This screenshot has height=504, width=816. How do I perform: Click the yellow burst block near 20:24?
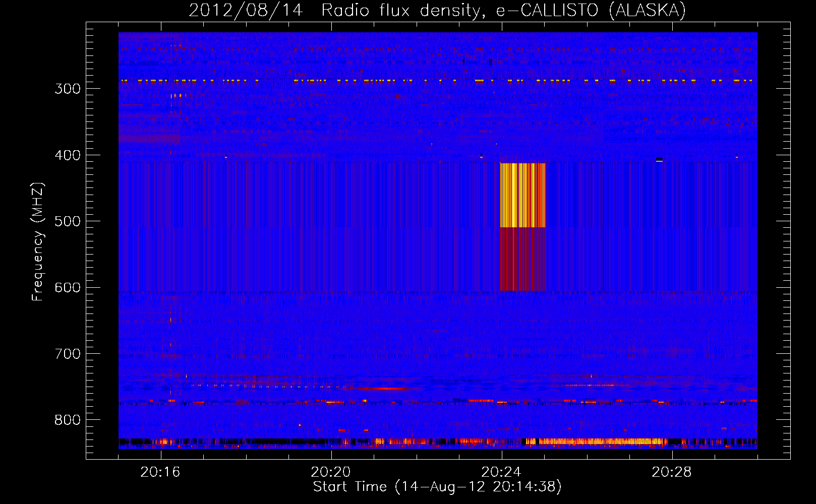523,195
